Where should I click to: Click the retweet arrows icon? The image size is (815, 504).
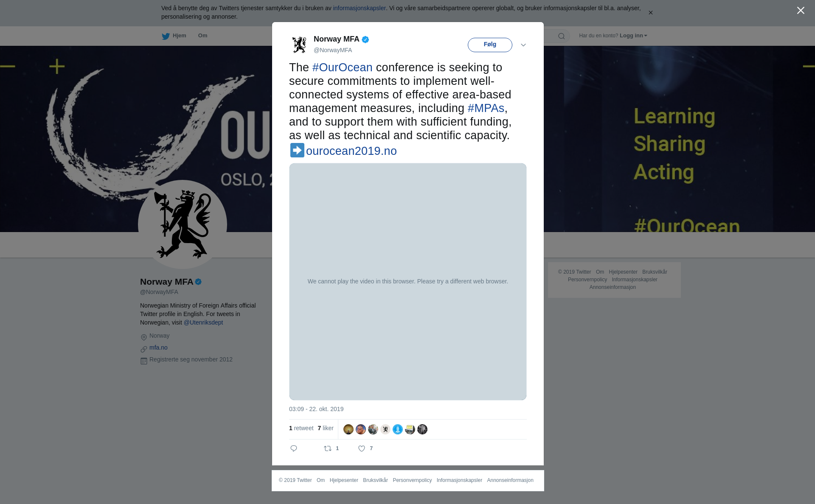point(328,448)
